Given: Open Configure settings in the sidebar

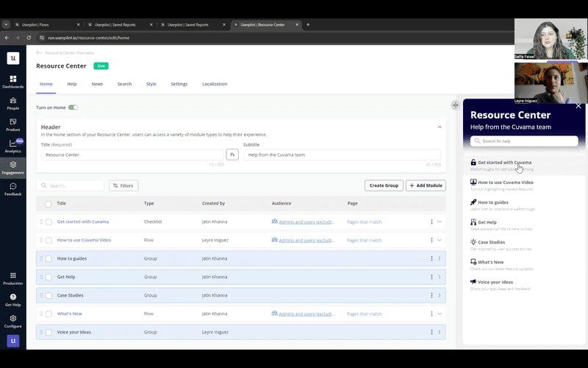Looking at the screenshot, I should click(x=12, y=320).
